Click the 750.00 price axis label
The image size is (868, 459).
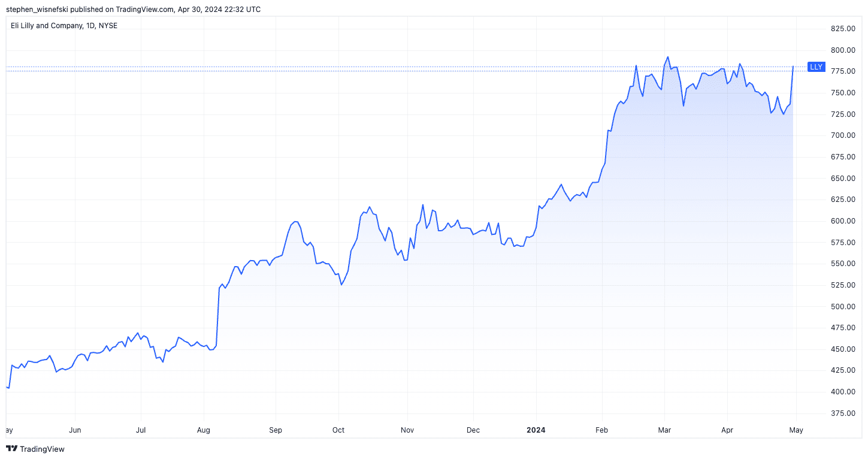[x=842, y=93]
